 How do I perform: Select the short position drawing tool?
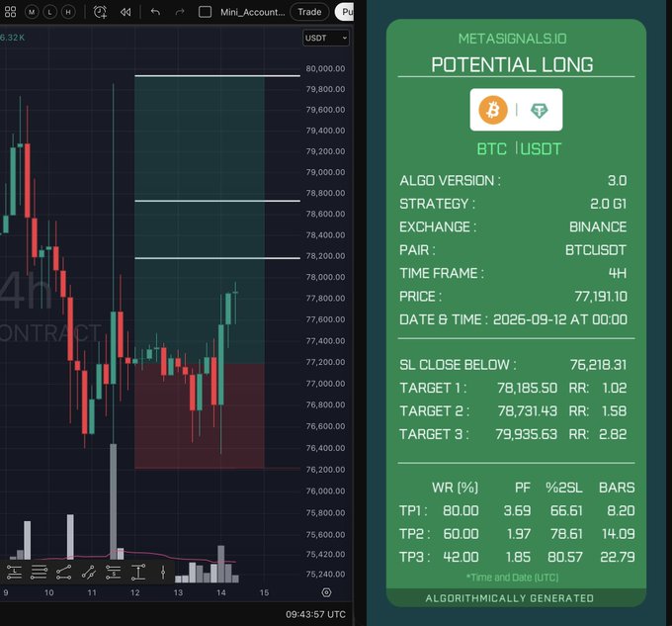click(x=113, y=572)
